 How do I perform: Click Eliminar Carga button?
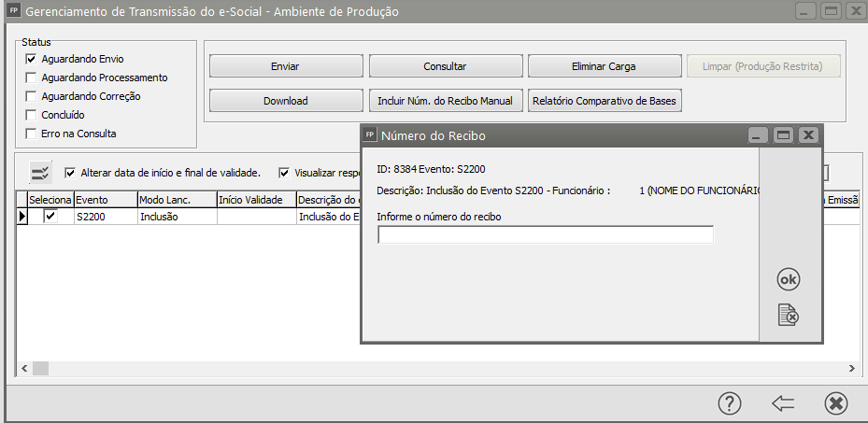click(x=604, y=66)
